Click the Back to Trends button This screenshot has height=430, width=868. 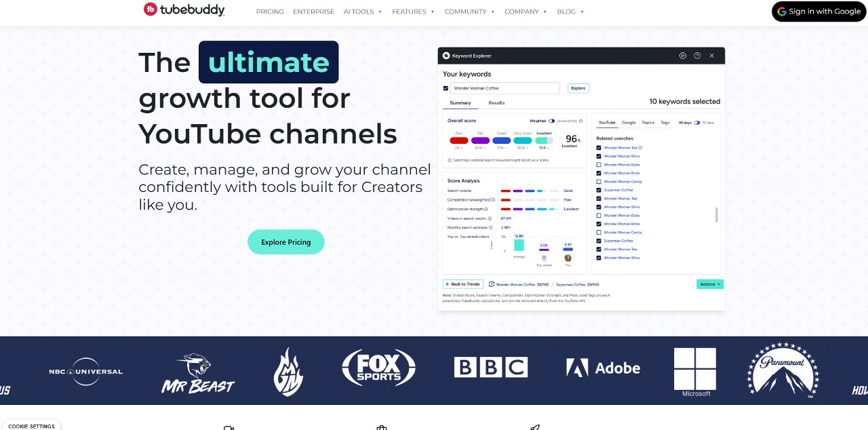[x=463, y=284]
